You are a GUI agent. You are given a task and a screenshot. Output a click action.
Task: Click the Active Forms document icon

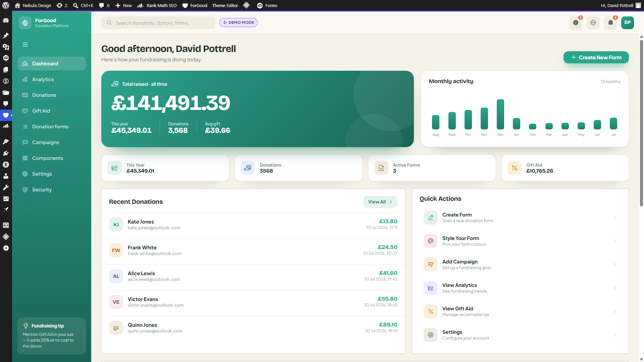(x=381, y=168)
